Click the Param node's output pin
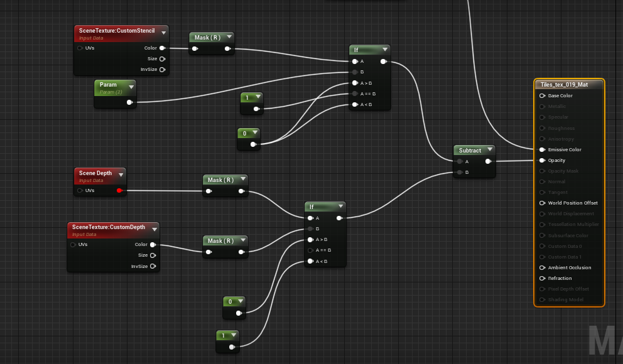This screenshot has width=623, height=364. 129,102
